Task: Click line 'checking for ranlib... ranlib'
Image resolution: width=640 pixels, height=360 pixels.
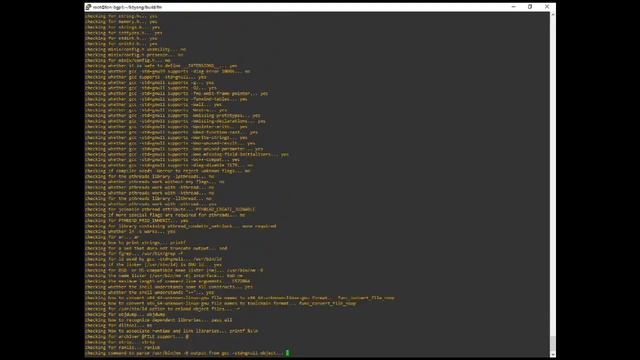Action: pos(122,347)
